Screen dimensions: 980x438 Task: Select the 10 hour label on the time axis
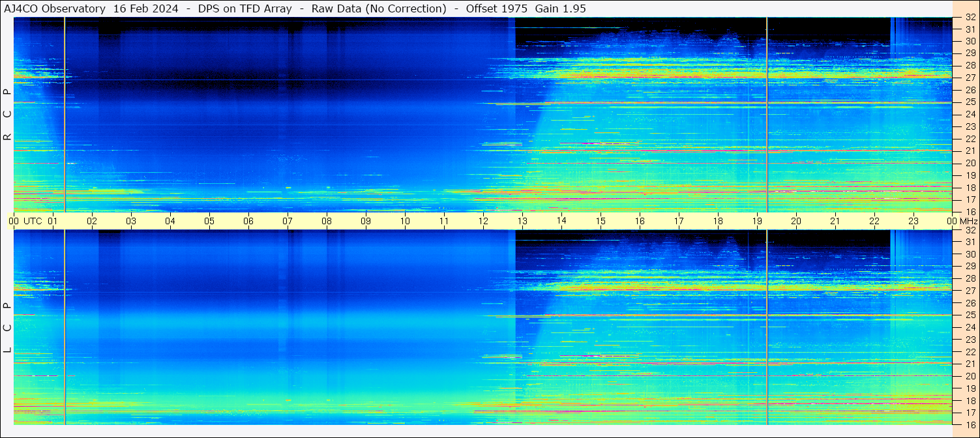(405, 221)
